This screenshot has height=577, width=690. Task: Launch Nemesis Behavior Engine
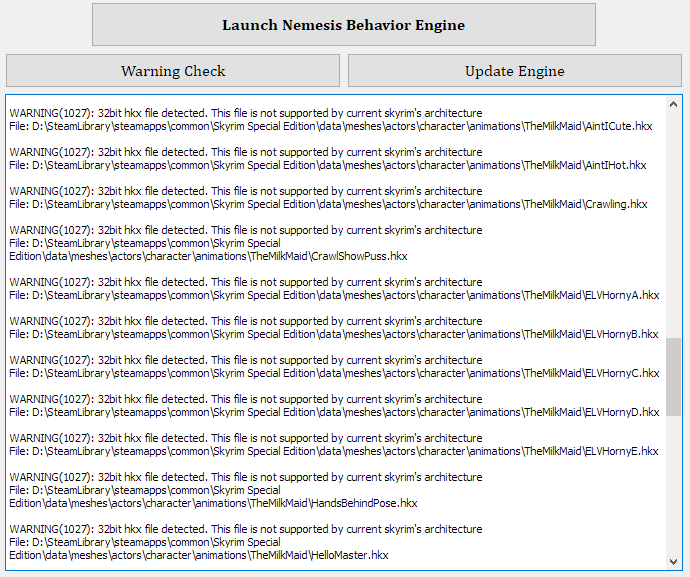pos(344,25)
